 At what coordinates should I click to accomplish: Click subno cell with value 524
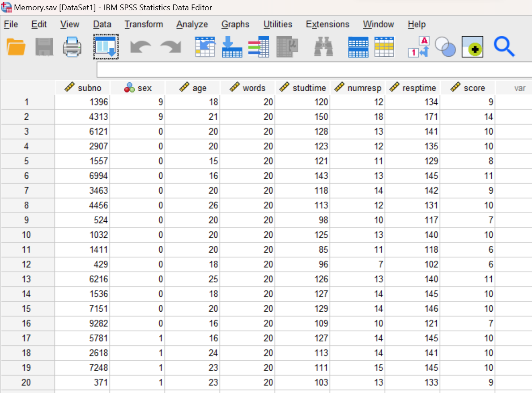pos(82,220)
